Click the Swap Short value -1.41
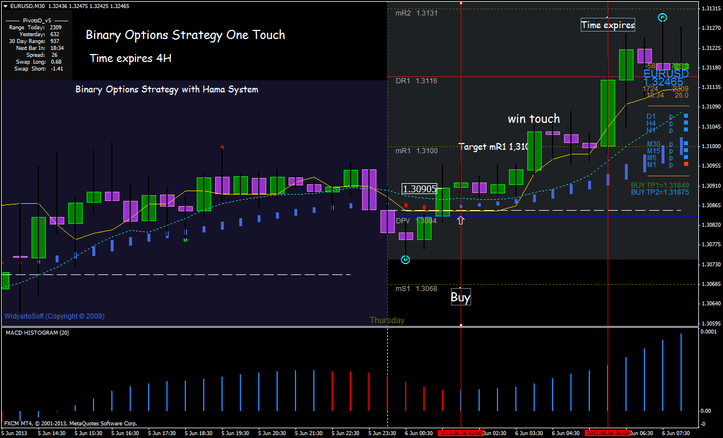723x438 pixels. tap(57, 69)
